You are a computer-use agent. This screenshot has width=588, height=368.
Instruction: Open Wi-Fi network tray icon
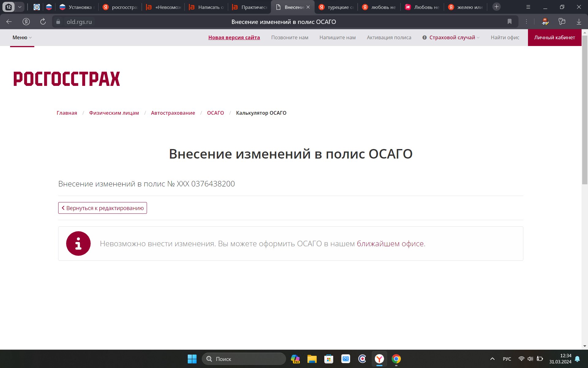(x=521, y=359)
